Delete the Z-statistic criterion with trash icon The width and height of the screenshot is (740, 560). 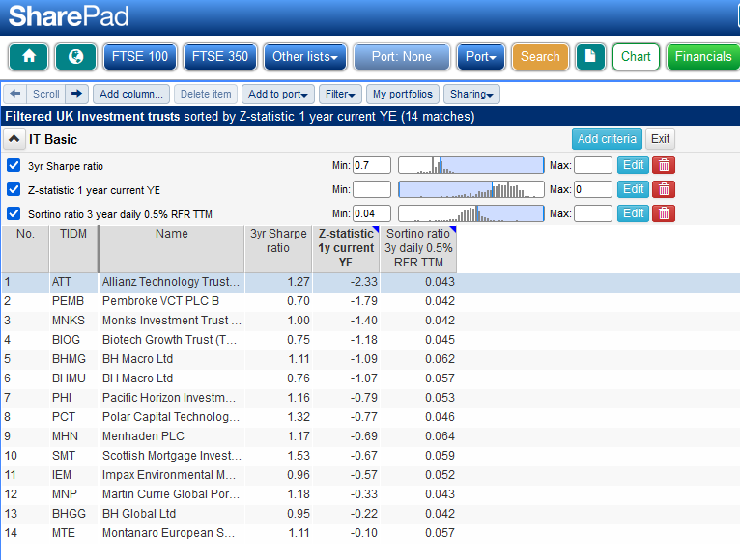pyautogui.click(x=664, y=189)
